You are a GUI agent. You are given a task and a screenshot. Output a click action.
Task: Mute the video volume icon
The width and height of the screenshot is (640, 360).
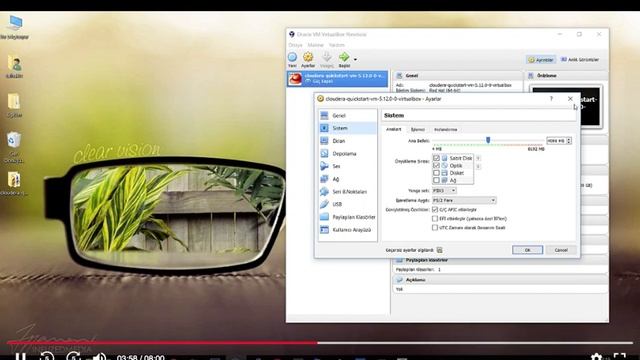coord(99,357)
